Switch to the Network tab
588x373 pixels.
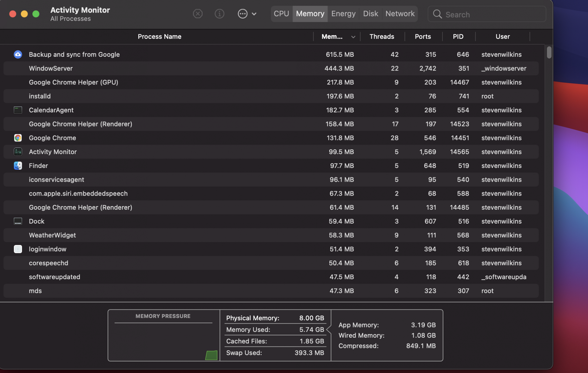click(400, 14)
